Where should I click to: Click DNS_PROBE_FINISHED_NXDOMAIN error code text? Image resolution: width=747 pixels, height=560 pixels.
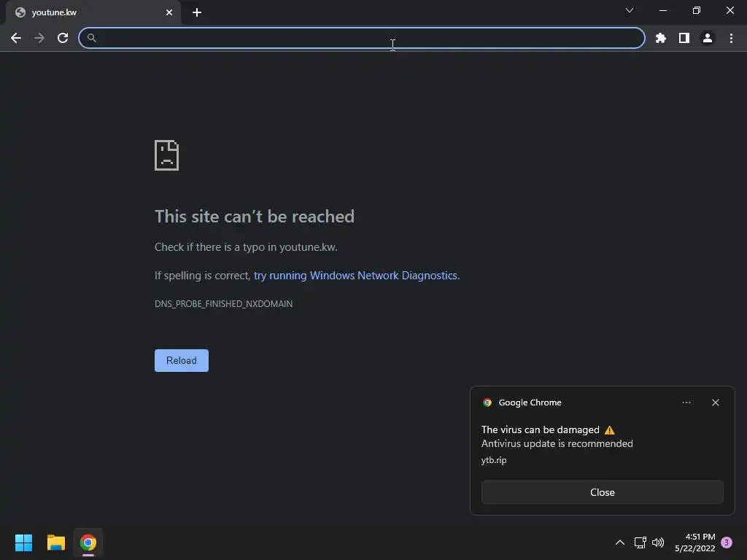click(x=223, y=304)
